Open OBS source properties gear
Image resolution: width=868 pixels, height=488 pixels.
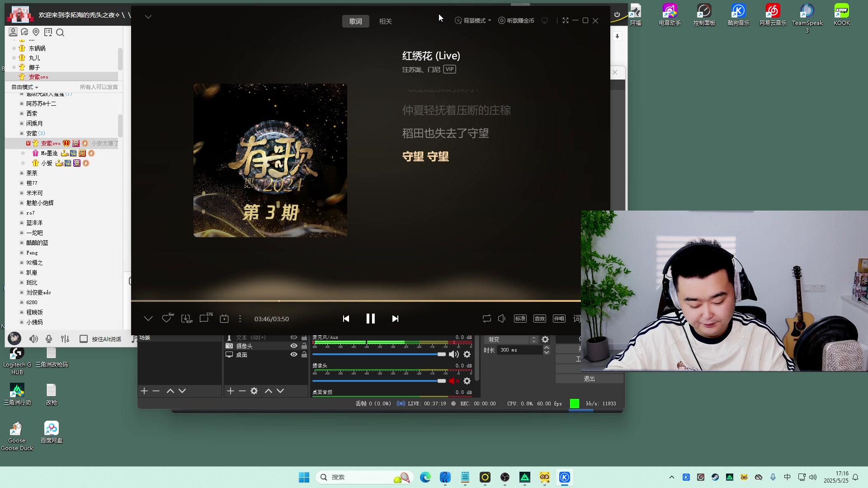[254, 391]
